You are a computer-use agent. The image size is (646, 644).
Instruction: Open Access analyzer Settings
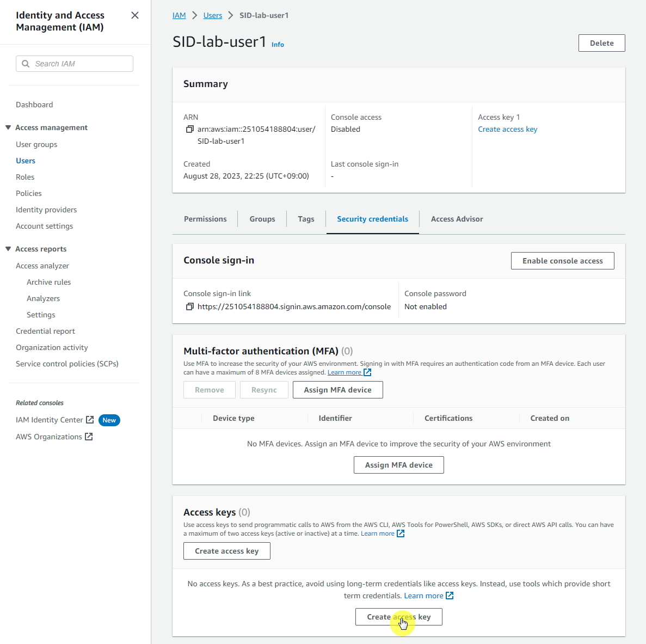[x=41, y=315]
